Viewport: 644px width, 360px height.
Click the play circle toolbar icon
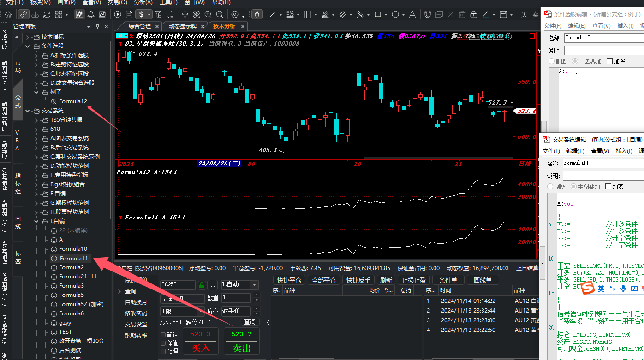click(x=118, y=14)
